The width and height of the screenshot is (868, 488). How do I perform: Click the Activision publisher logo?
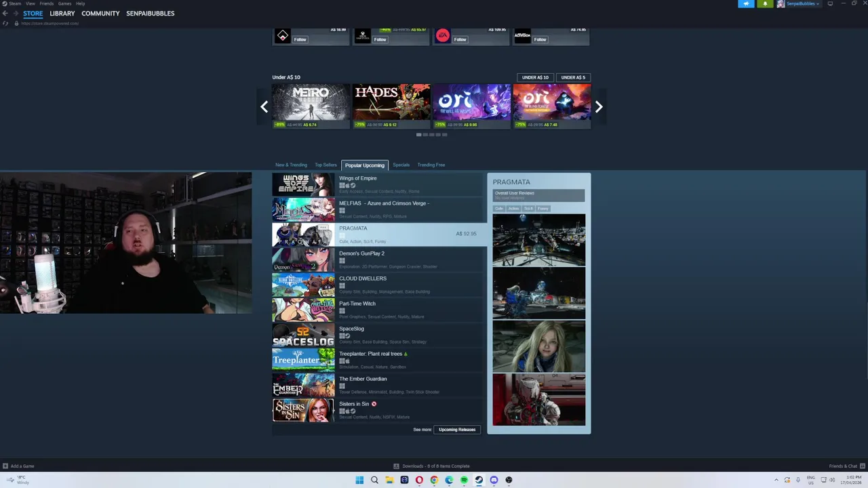(x=522, y=36)
